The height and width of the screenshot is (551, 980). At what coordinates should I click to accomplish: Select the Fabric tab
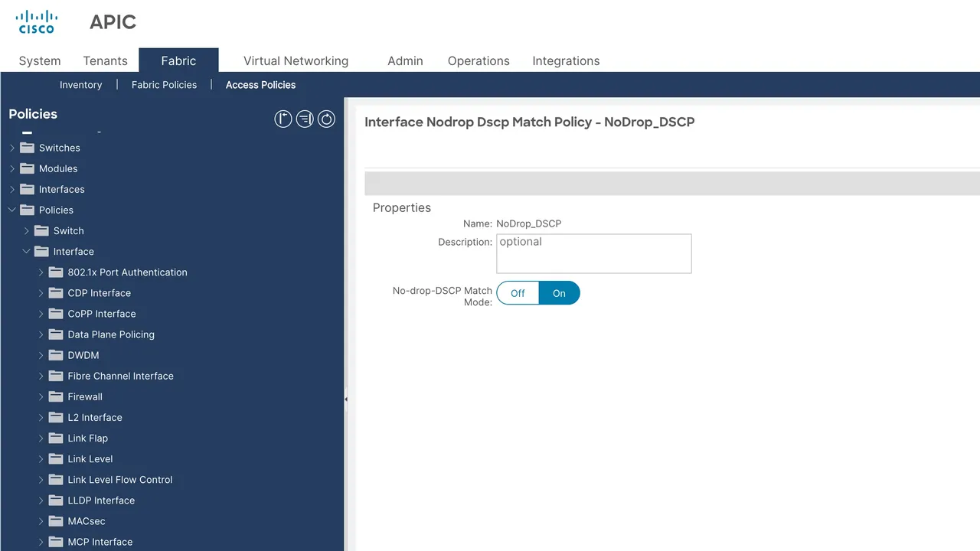point(178,60)
